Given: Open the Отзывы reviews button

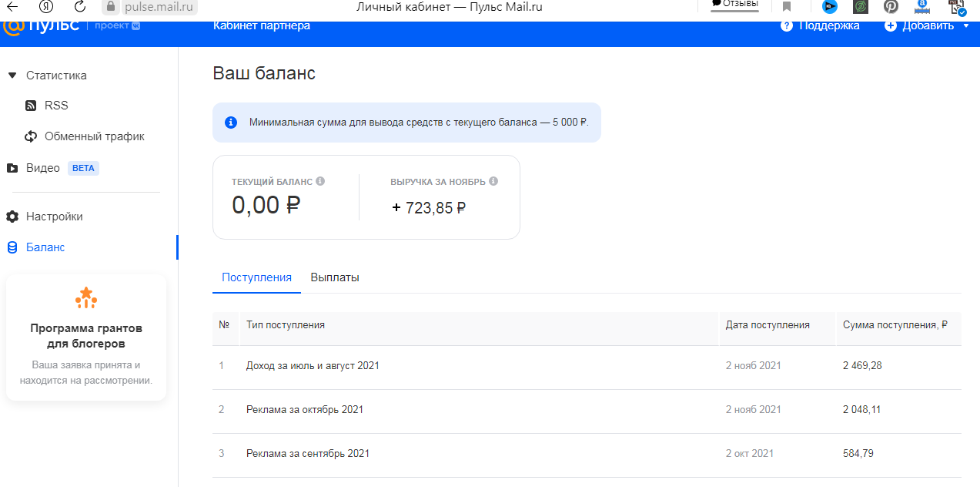Looking at the screenshot, I should coord(734,5).
